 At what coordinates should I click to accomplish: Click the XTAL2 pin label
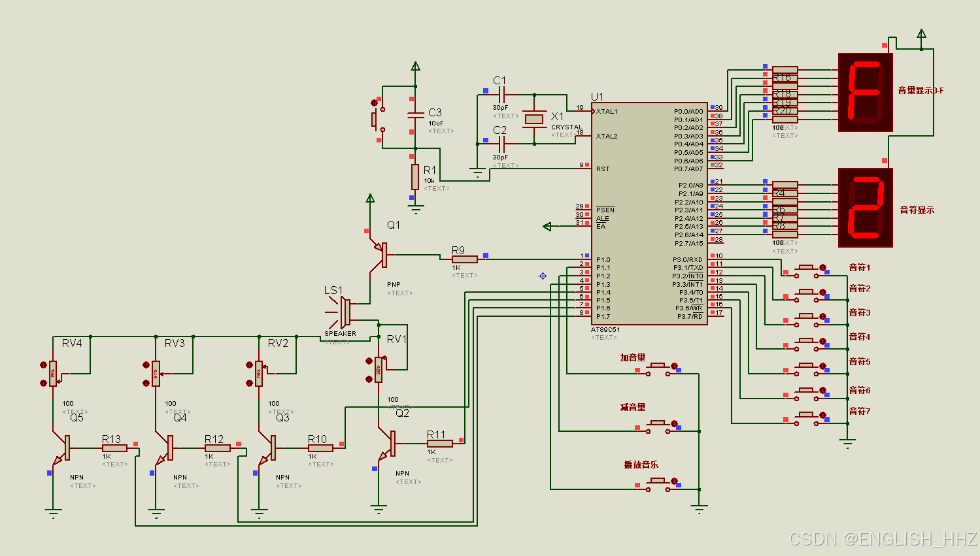point(607,136)
